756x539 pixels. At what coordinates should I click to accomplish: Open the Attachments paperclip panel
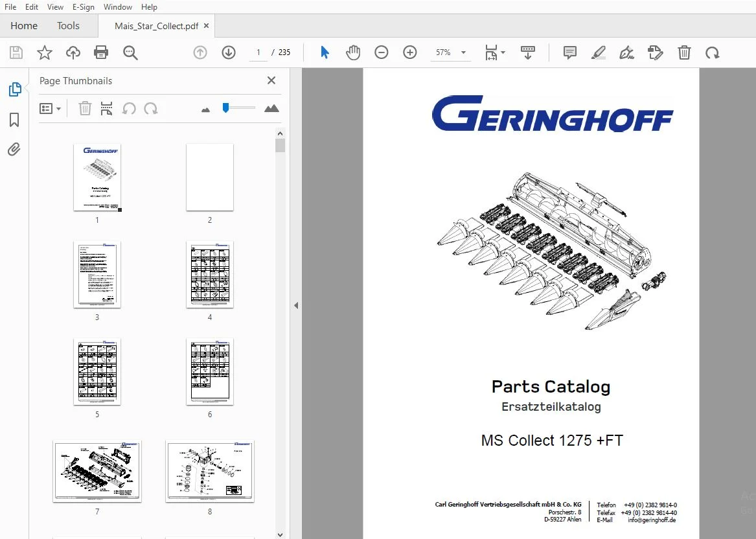(x=14, y=150)
